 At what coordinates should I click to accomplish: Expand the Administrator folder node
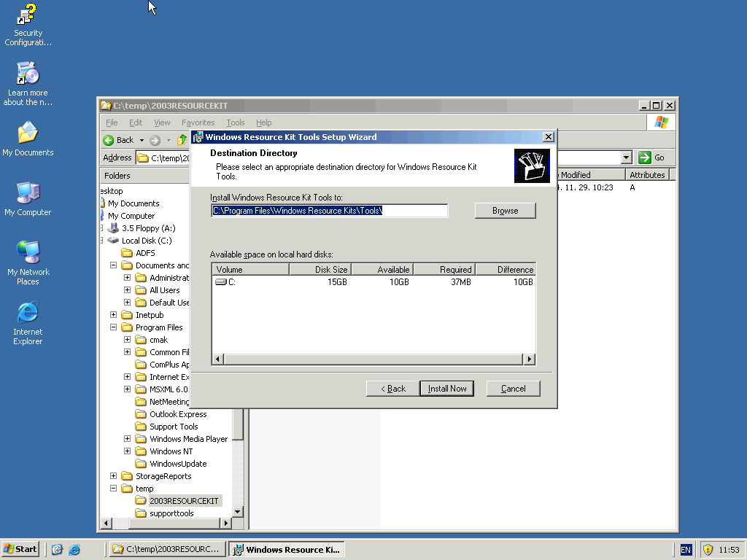click(127, 278)
